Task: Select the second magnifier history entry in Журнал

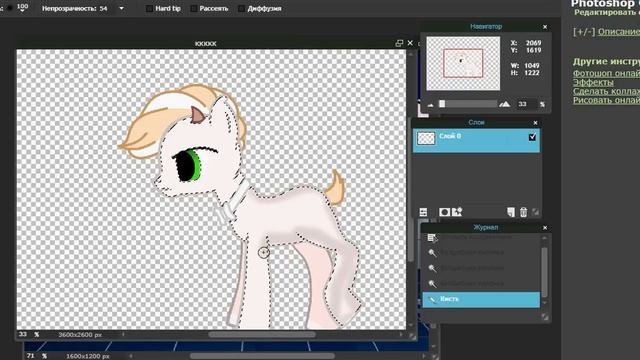Action: 481,268
